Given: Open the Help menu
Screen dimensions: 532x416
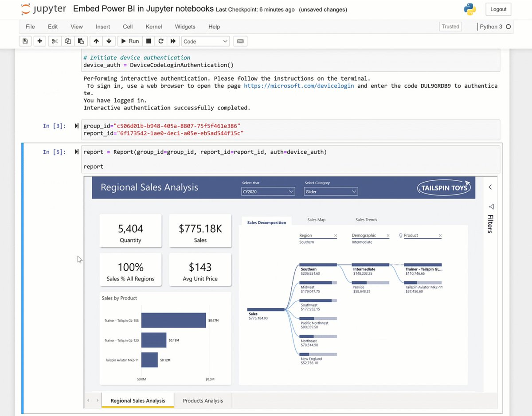Looking at the screenshot, I should click(x=214, y=27).
